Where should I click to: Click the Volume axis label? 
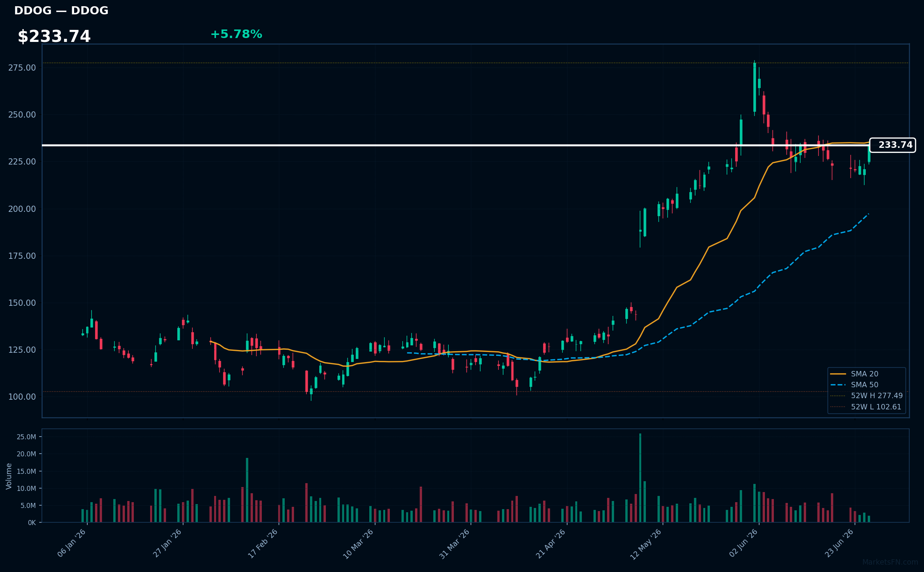pyautogui.click(x=9, y=476)
